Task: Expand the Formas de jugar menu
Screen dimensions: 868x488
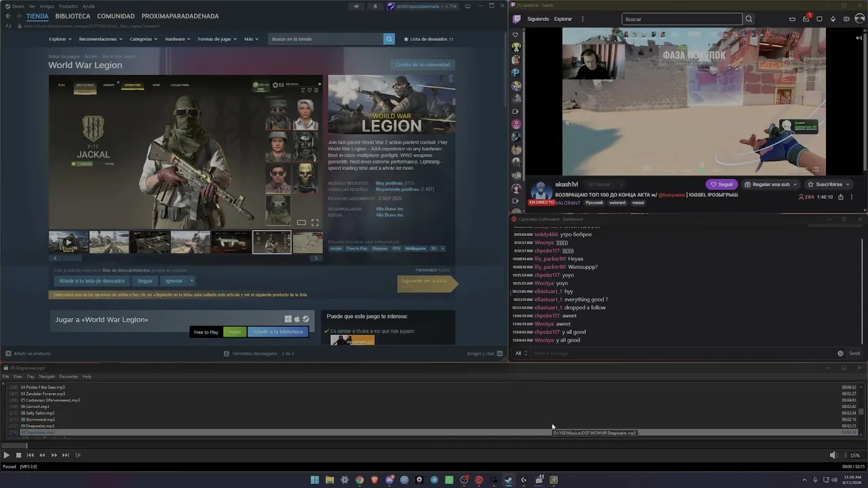Action: (217, 39)
